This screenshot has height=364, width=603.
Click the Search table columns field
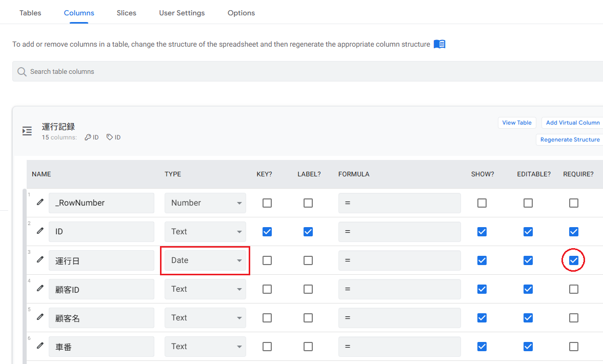click(308, 71)
